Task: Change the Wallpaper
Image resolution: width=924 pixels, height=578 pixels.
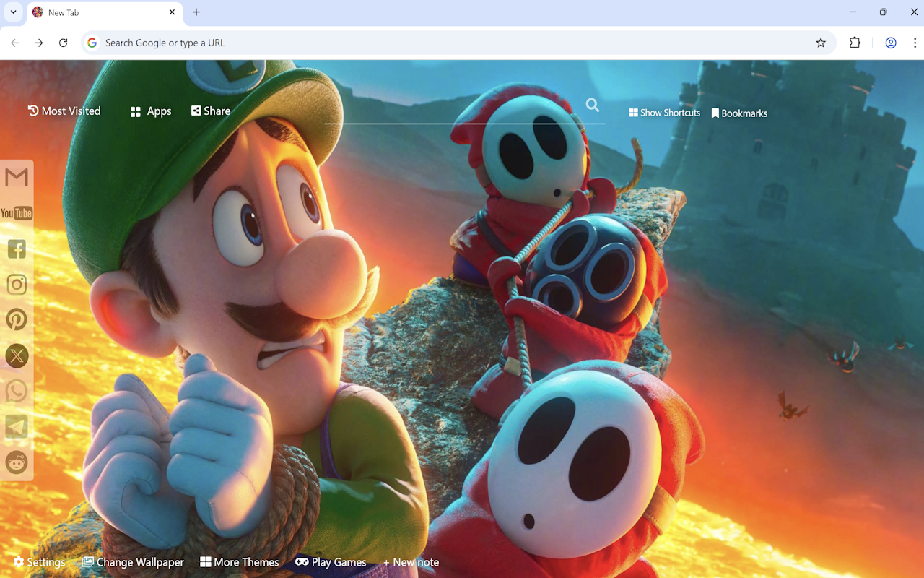Action: click(x=133, y=561)
